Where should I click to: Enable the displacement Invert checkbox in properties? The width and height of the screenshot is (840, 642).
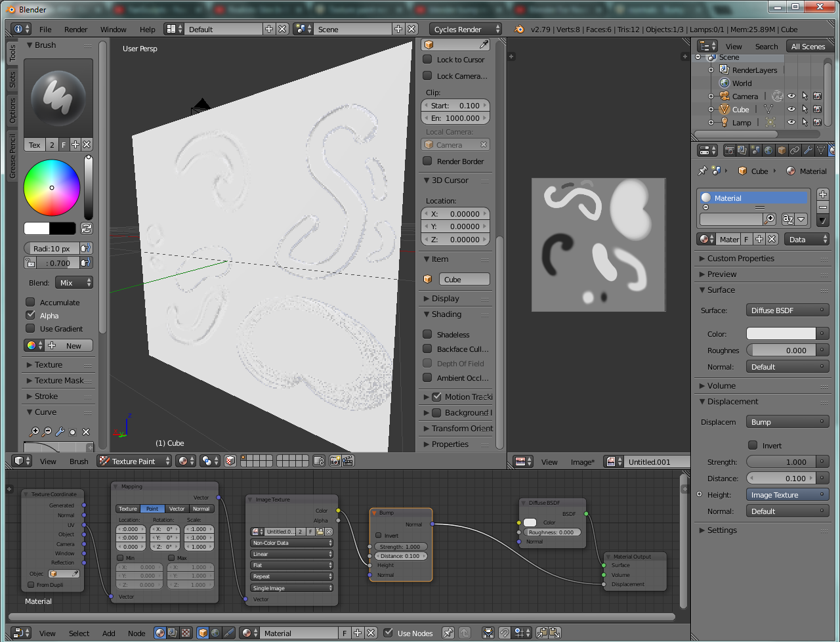753,445
